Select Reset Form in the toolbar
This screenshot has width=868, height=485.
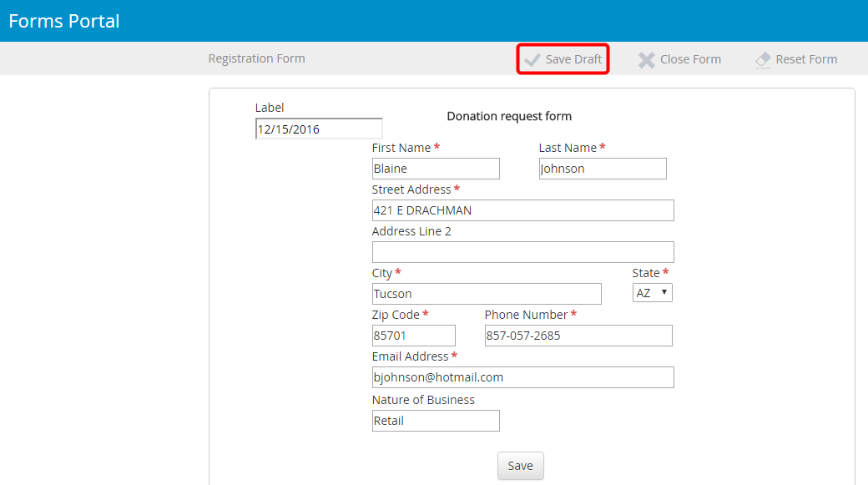click(x=806, y=59)
